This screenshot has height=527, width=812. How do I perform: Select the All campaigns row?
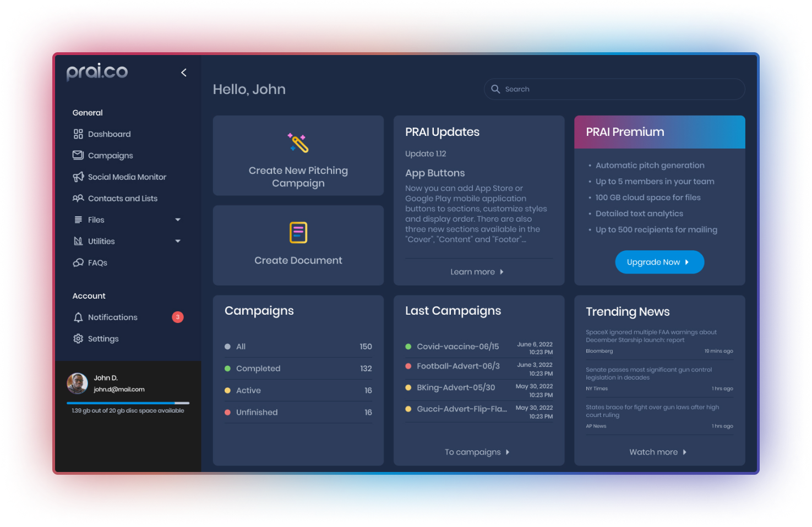coord(298,347)
